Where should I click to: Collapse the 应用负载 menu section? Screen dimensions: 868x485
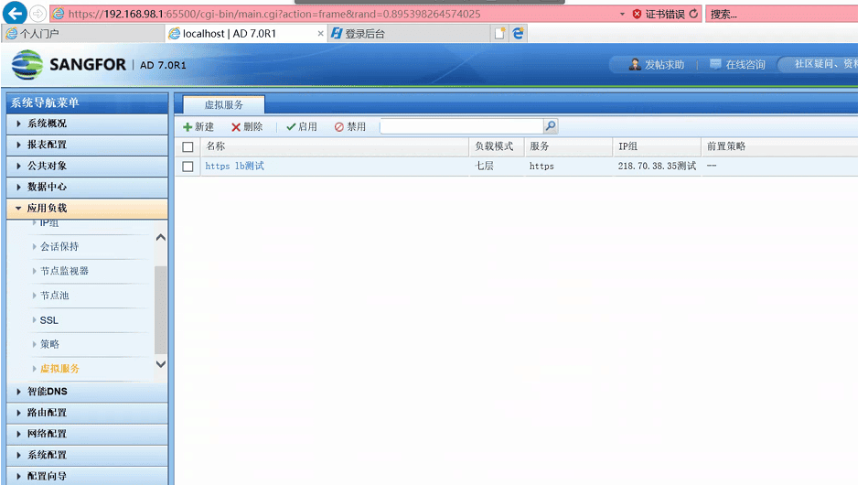click(19, 209)
